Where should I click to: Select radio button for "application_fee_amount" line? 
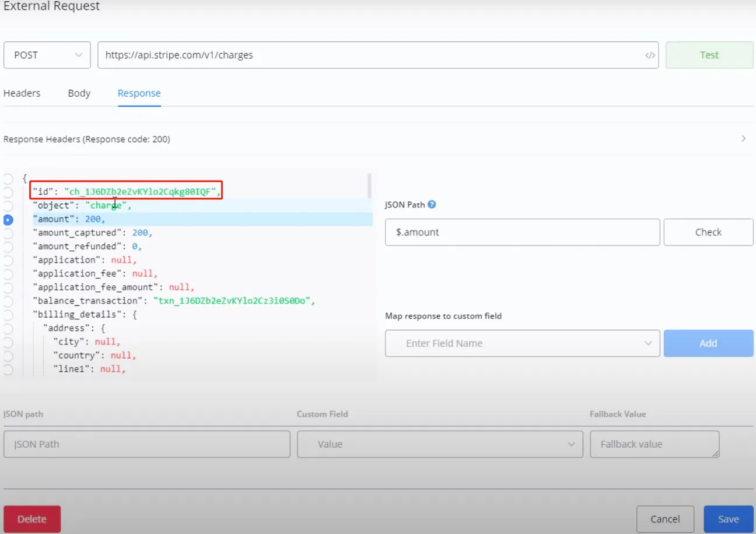(x=8, y=287)
